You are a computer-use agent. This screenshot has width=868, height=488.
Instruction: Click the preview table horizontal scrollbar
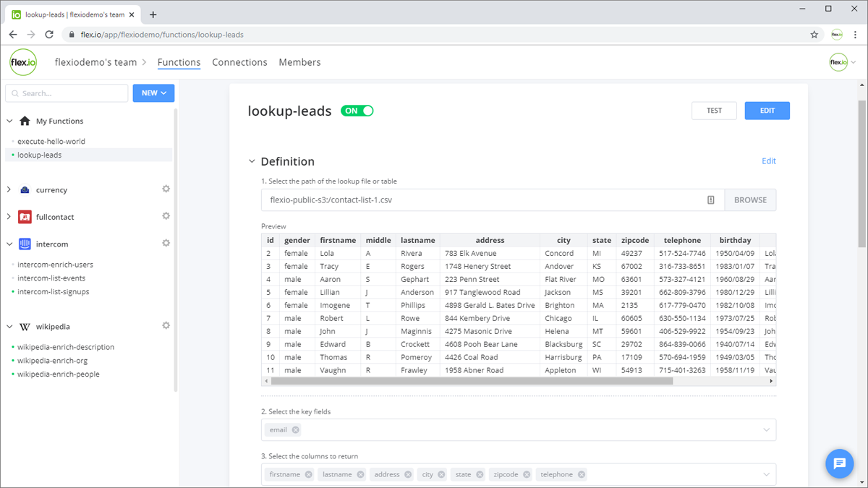(472, 381)
